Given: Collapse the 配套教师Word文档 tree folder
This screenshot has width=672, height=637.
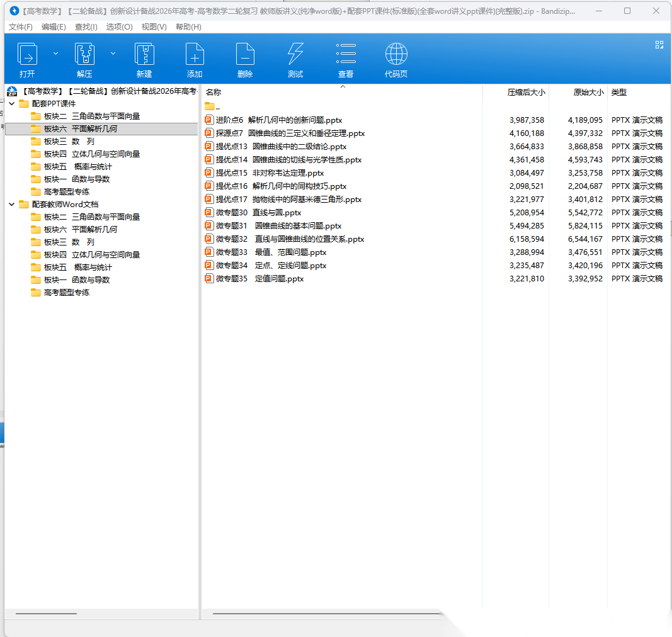Looking at the screenshot, I should point(11,204).
